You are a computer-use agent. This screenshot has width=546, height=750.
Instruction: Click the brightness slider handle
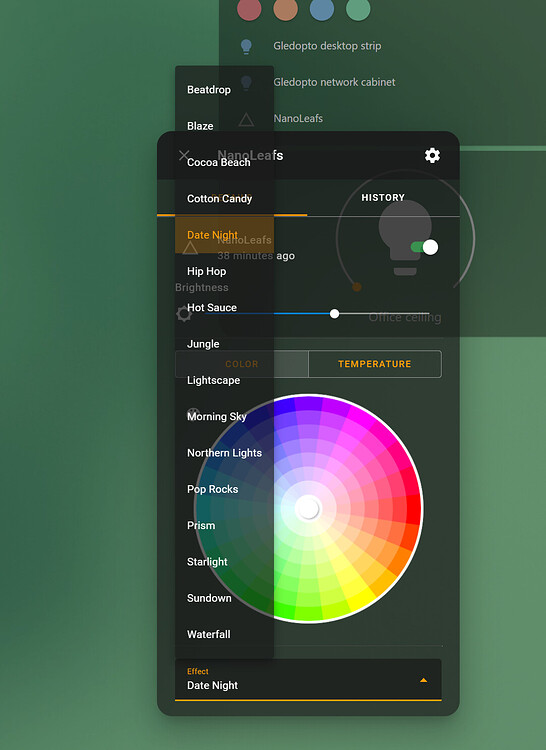(x=335, y=314)
